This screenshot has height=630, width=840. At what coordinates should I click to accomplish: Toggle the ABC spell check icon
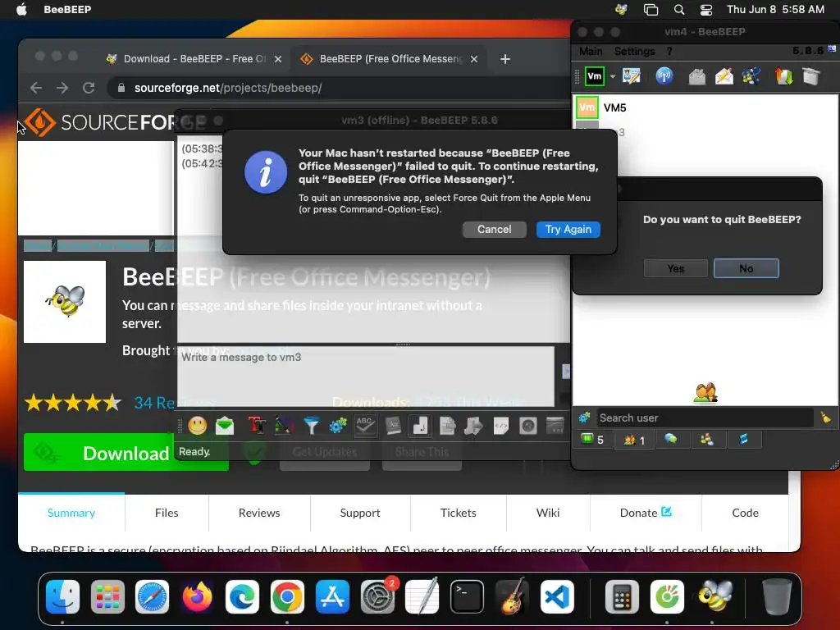click(x=365, y=426)
